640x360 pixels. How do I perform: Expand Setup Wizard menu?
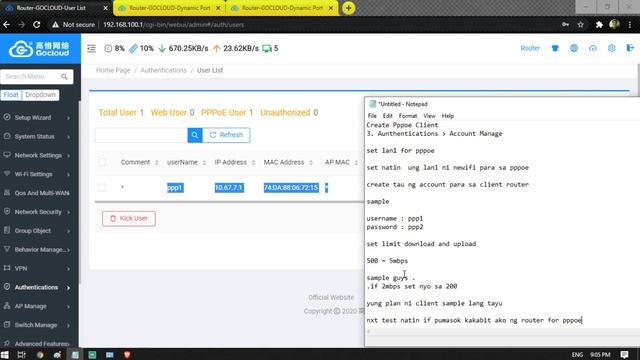[39, 118]
